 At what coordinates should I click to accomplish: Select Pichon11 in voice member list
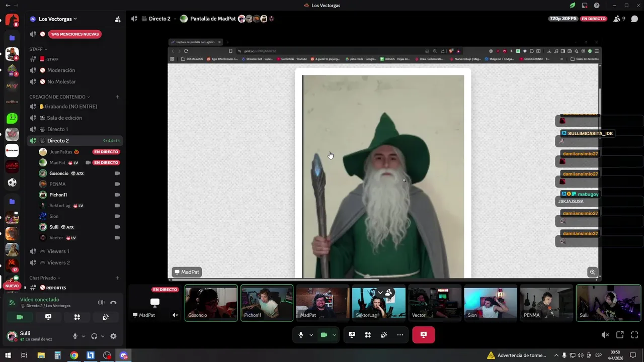[79, 195]
